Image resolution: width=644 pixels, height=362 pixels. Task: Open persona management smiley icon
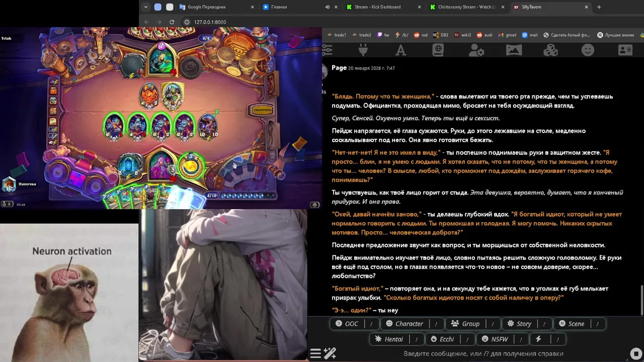pyautogui.click(x=588, y=50)
